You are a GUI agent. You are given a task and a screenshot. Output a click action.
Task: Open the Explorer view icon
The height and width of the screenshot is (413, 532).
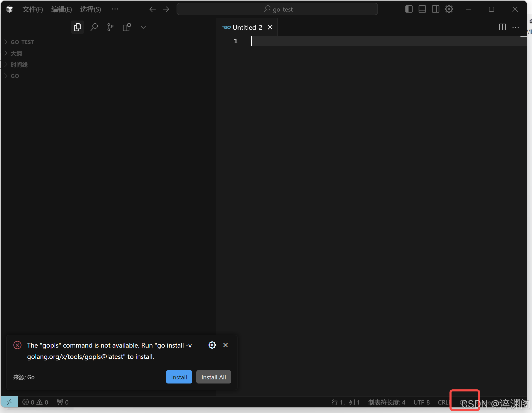coord(77,27)
